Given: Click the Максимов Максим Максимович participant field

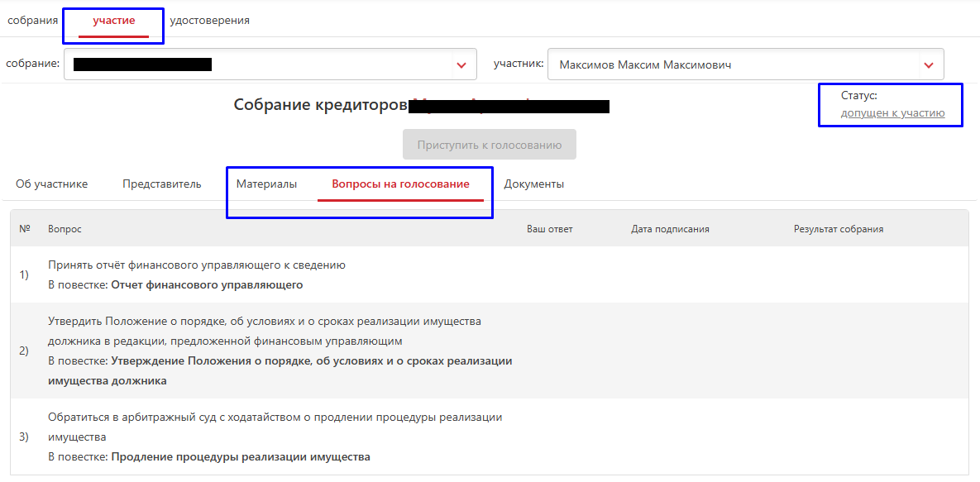Looking at the screenshot, I should tap(746, 64).
